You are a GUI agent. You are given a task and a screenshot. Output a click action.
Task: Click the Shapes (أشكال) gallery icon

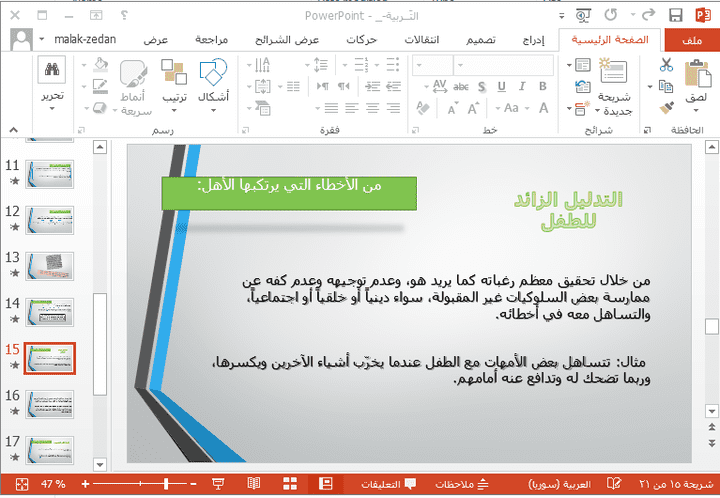coord(213,72)
